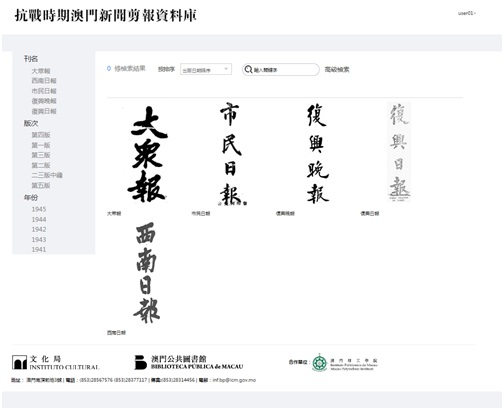Select the 復興晚報 masthead image
Viewport: 504px width, 410px height.
(318, 153)
